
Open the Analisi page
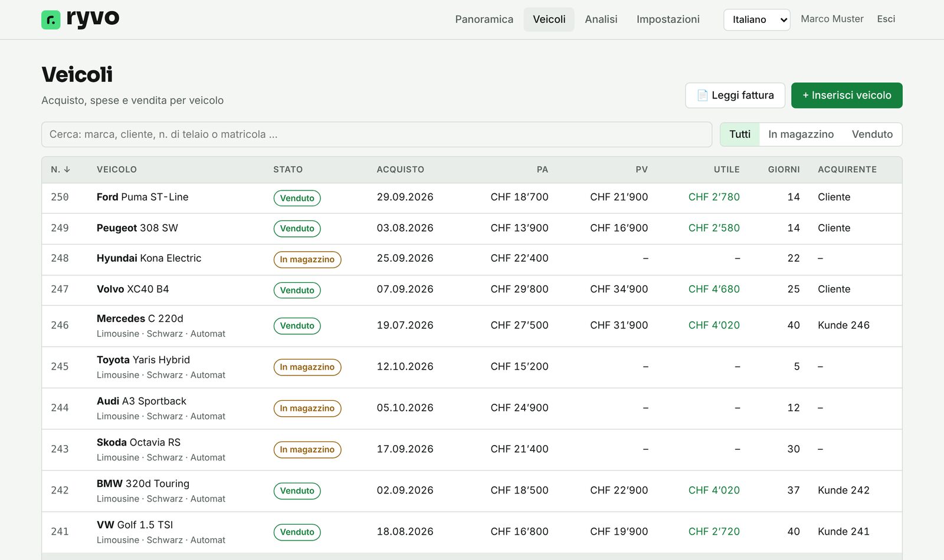point(601,19)
